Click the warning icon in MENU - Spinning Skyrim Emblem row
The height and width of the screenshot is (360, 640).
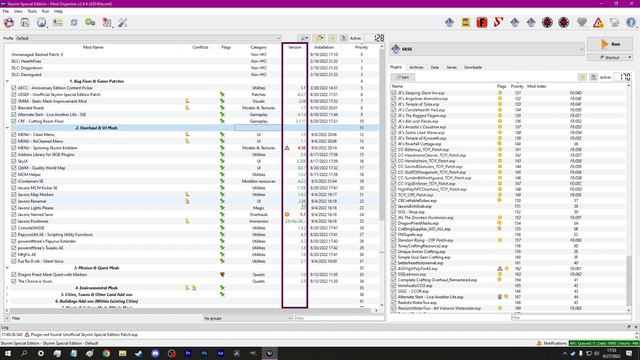(287, 148)
